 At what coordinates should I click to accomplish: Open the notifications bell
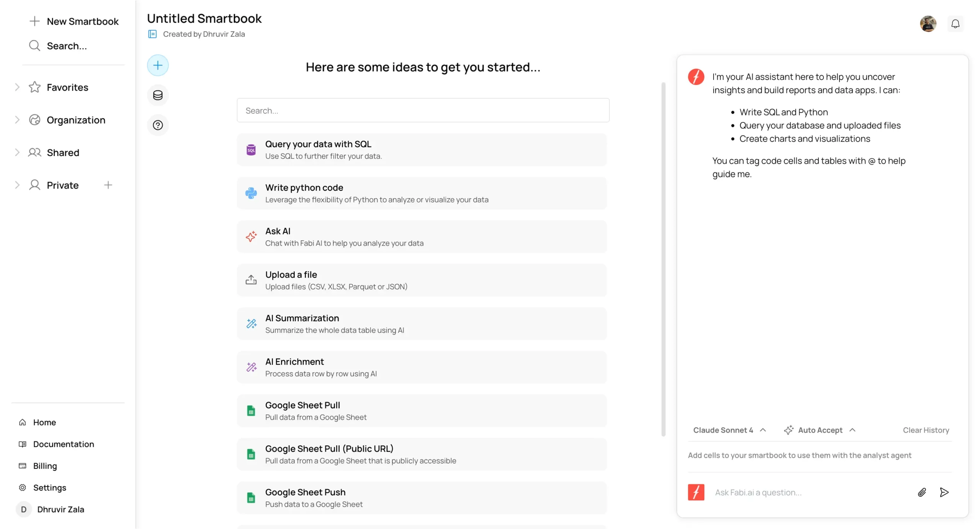[955, 24]
